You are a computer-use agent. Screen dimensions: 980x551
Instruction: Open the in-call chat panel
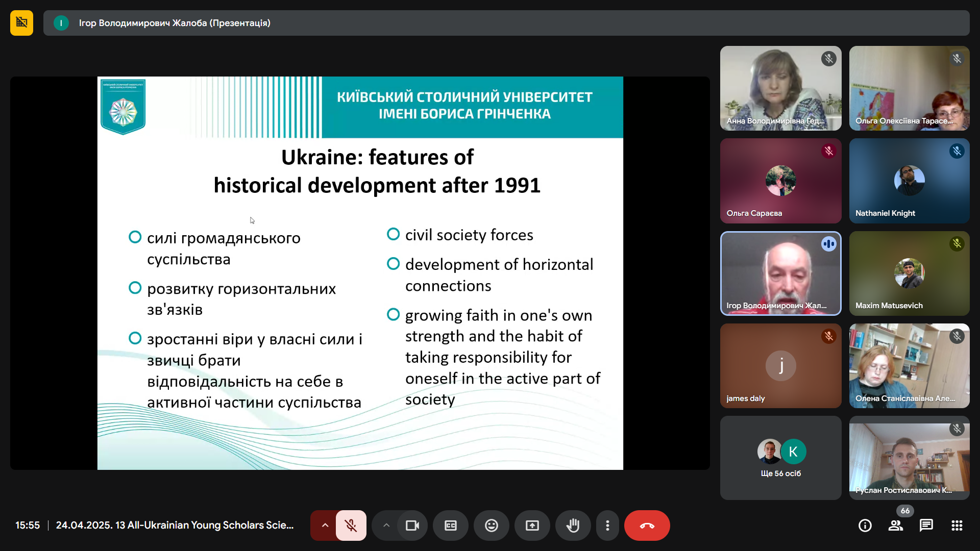926,525
